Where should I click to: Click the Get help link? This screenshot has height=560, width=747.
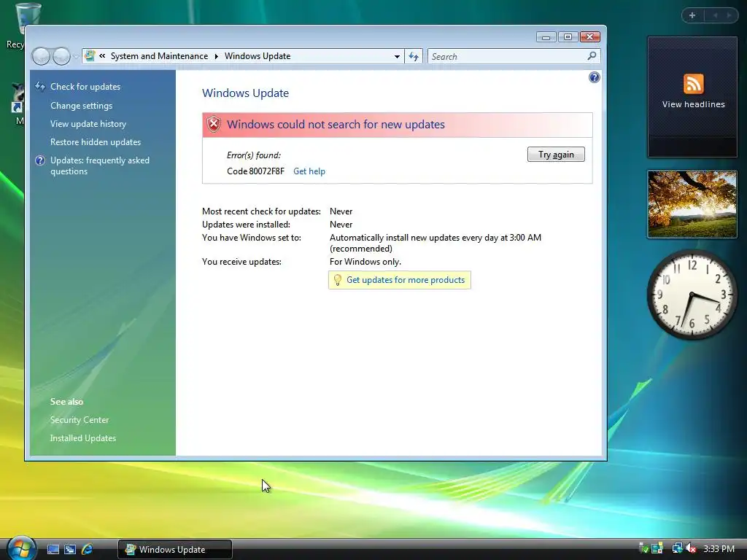309,171
